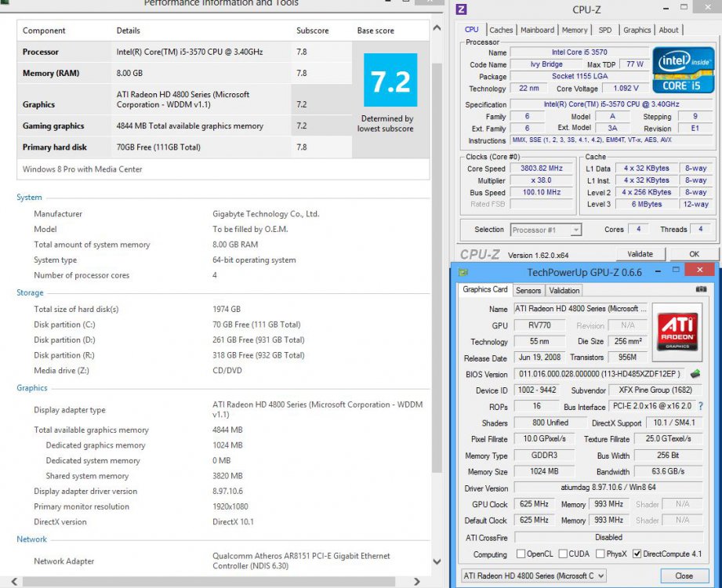Click the Base score column header

point(376,31)
